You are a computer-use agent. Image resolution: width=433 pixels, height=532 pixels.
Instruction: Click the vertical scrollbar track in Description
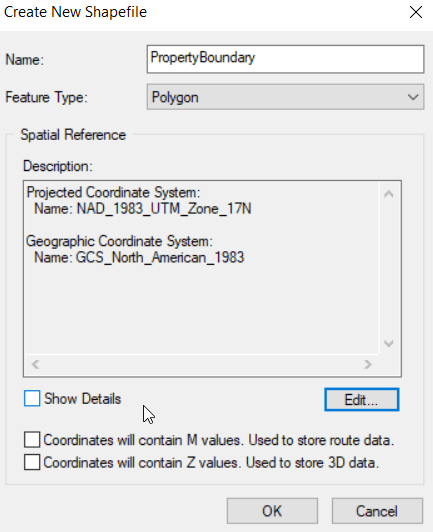[x=389, y=269]
